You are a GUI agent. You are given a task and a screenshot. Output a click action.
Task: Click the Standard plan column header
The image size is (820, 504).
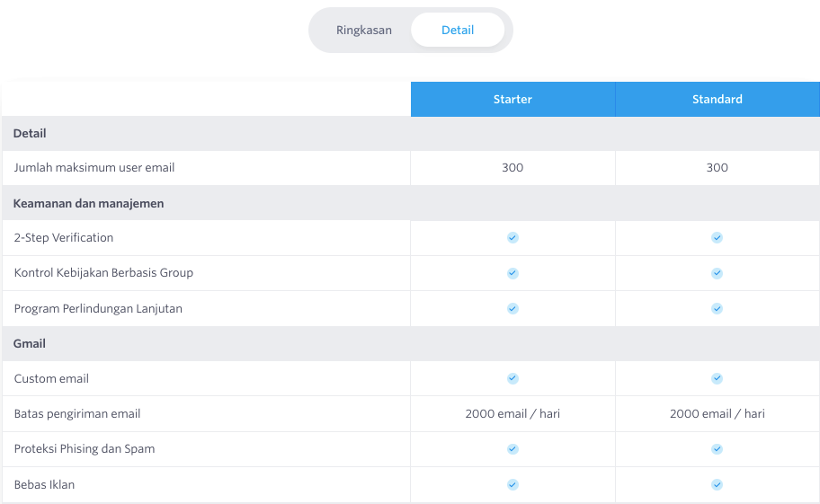(x=717, y=99)
